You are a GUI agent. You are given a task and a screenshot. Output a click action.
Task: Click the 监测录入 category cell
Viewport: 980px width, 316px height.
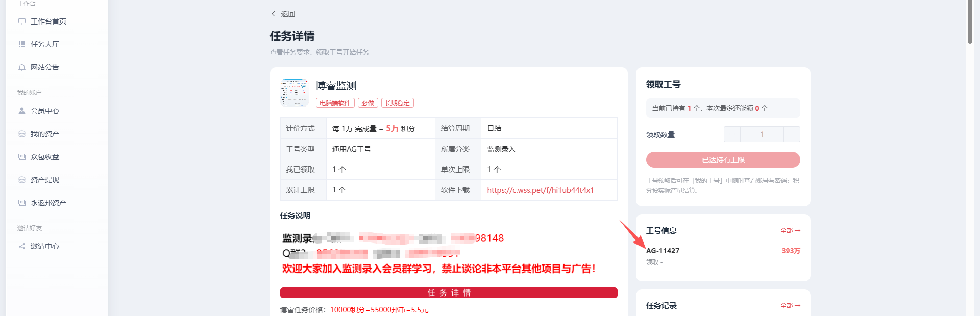[549, 149]
